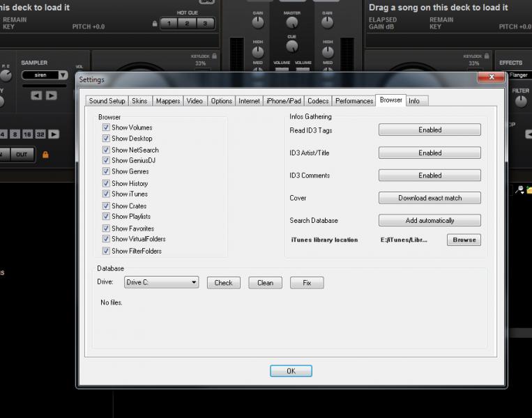Screen dimensions: 532x418
Task: Toggle the left deck keylock icon
Action: [x=214, y=56]
